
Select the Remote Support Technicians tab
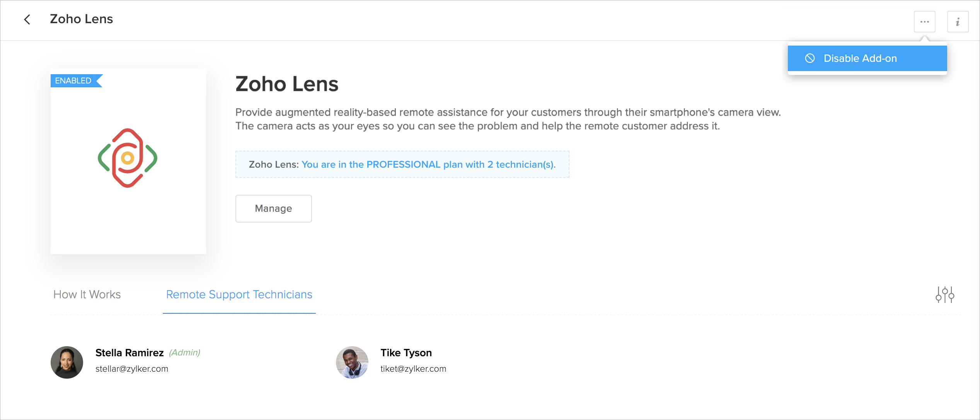tap(239, 295)
